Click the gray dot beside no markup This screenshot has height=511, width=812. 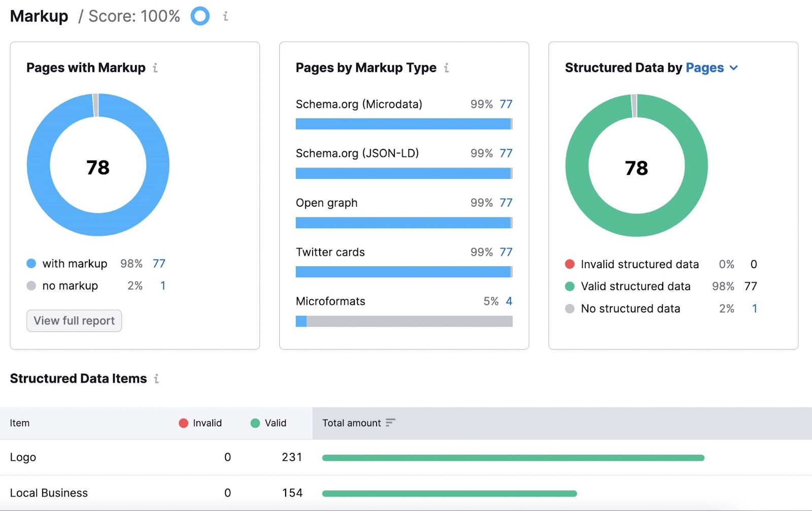click(x=30, y=285)
